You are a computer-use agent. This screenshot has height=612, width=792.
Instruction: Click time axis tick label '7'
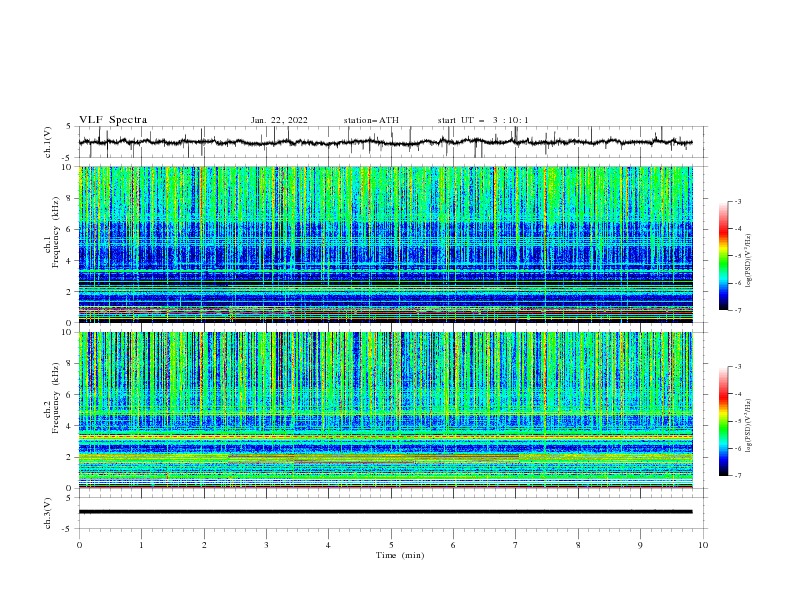516,545
